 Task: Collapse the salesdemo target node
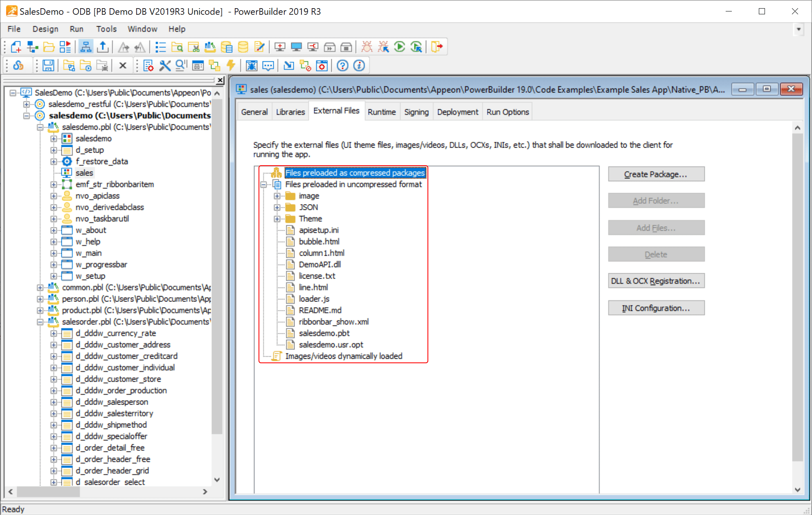pos(27,116)
